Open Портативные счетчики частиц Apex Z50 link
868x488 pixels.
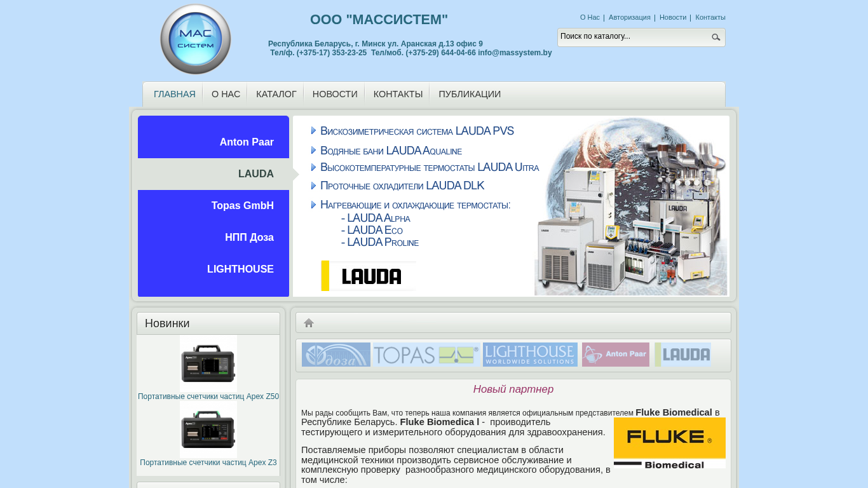[208, 396]
